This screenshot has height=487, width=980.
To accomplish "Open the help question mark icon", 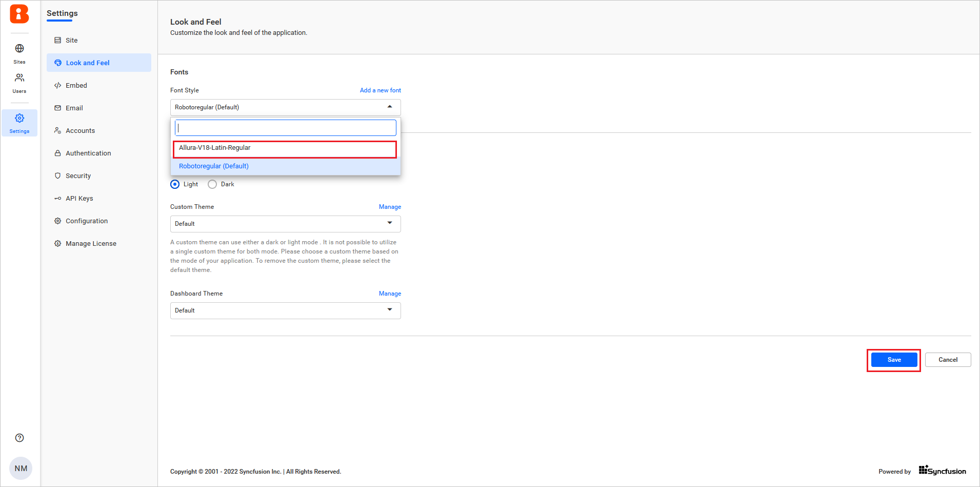I will (x=19, y=437).
